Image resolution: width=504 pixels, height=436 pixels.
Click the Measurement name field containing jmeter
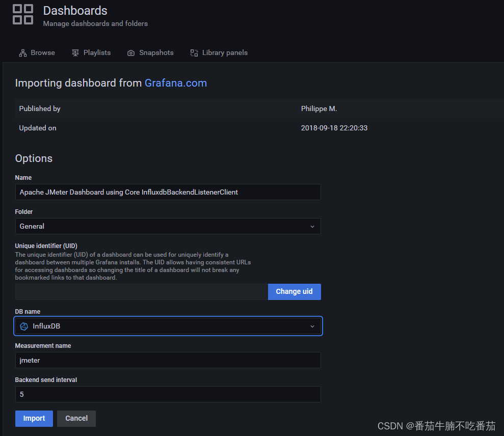point(168,360)
